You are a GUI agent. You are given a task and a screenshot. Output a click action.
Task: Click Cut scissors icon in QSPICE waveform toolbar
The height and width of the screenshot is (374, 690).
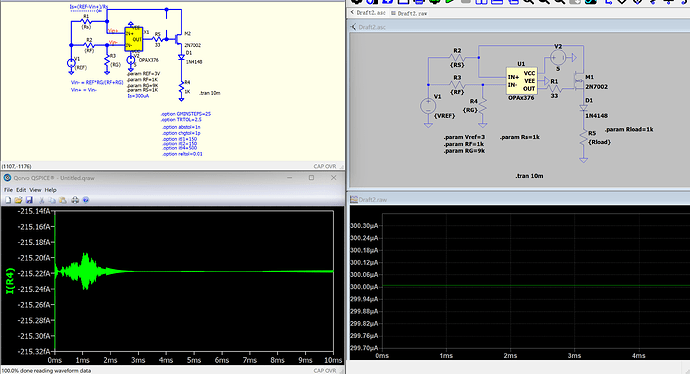pyautogui.click(x=41, y=200)
